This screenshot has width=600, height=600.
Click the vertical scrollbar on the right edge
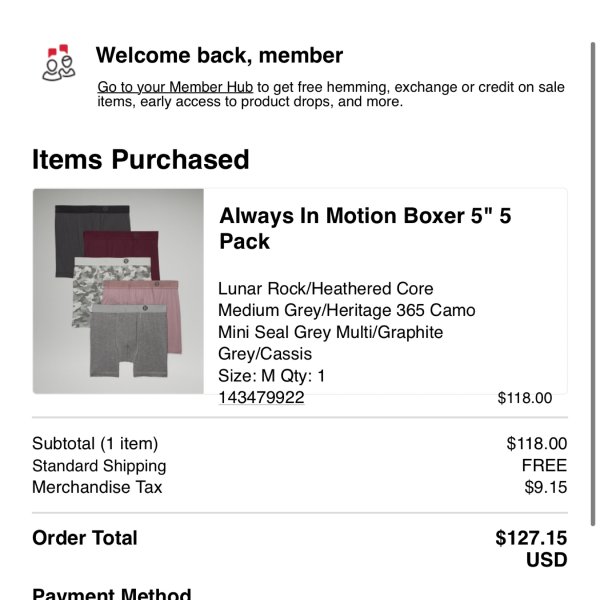(x=593, y=284)
